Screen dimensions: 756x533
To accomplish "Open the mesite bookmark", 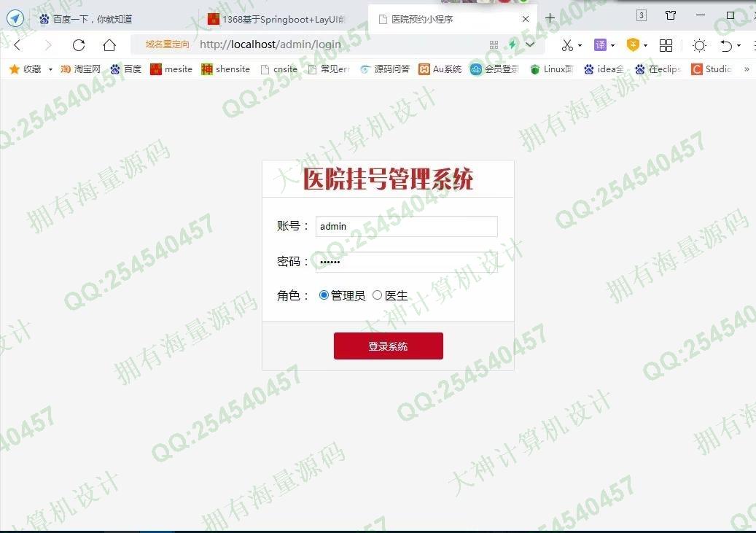I will pos(171,69).
